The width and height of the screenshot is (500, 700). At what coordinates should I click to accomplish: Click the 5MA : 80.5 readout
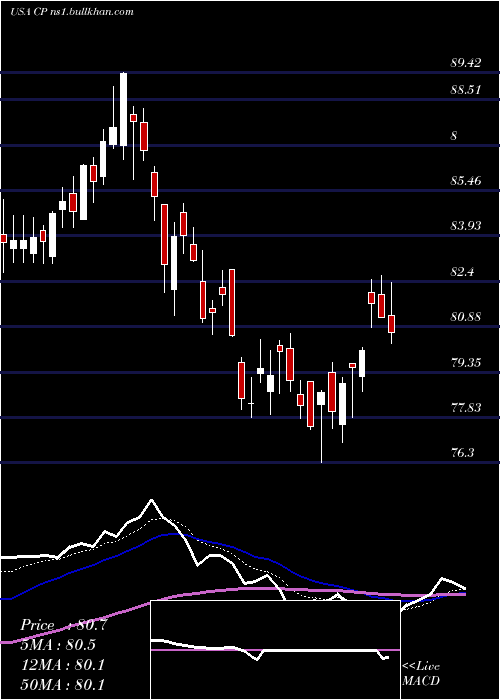click(58, 645)
